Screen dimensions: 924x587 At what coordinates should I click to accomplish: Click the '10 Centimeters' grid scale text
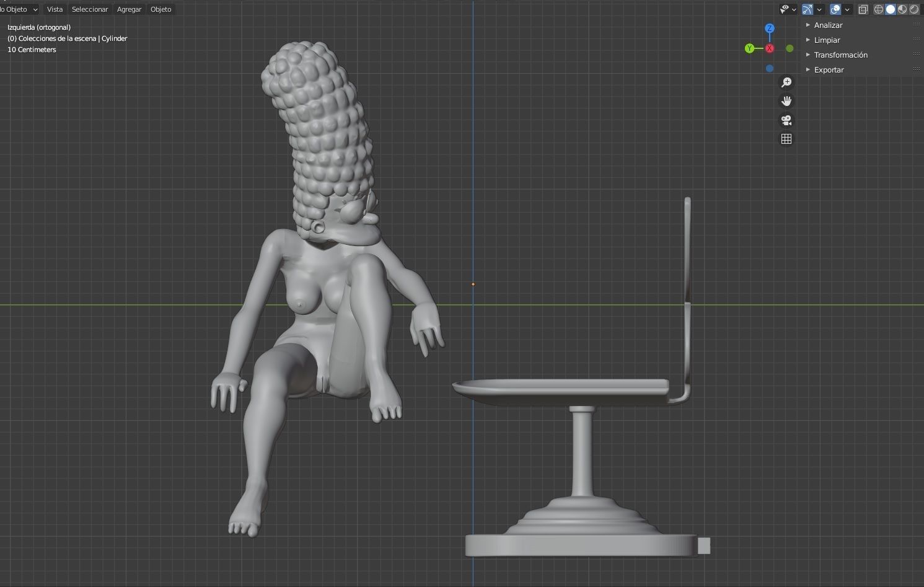32,50
